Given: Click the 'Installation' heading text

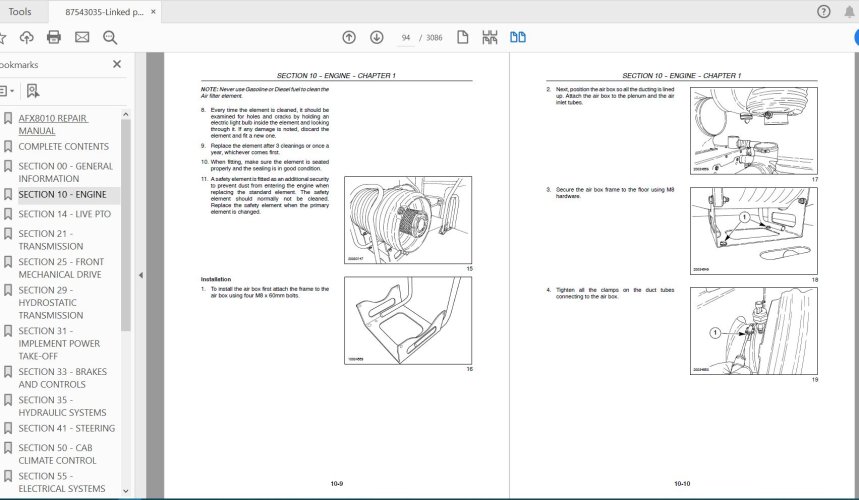Looking at the screenshot, I should [x=216, y=279].
